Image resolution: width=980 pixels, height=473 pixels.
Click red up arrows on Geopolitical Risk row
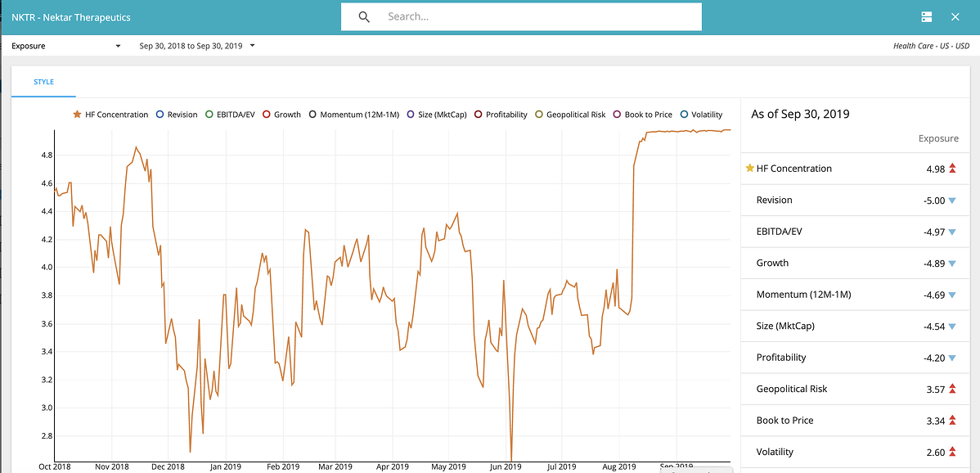point(952,389)
